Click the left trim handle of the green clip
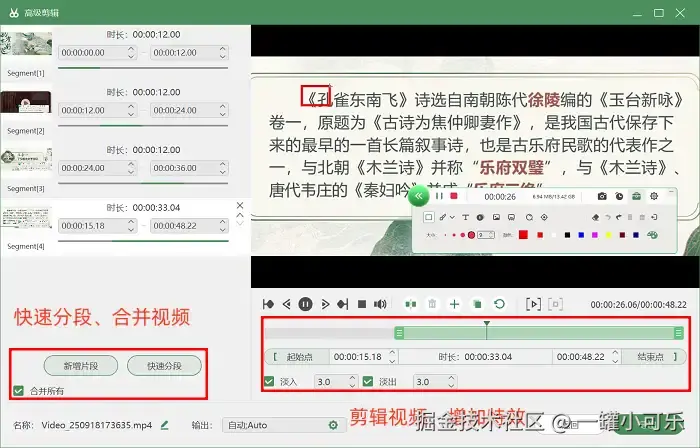The image size is (700, 448). (399, 333)
